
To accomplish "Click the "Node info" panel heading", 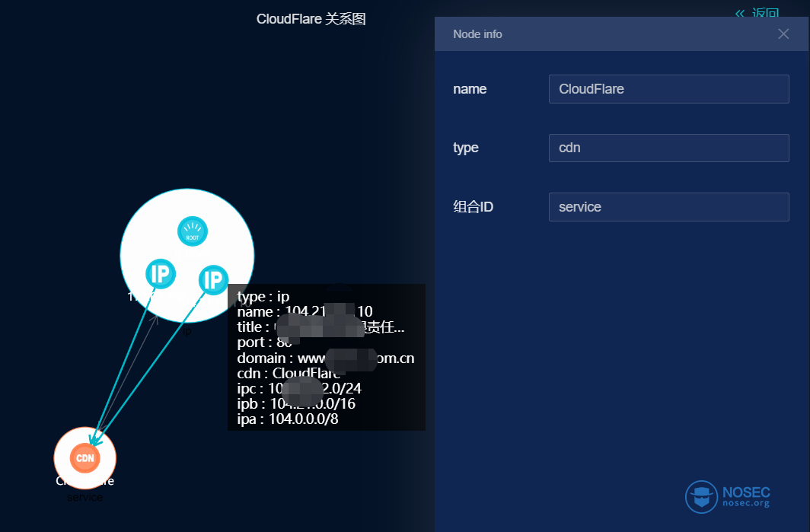I will [x=477, y=34].
